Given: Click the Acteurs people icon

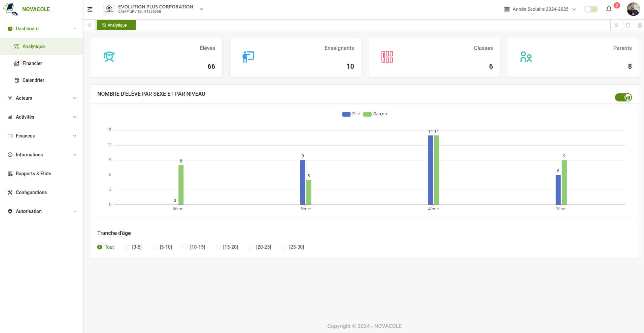Looking at the screenshot, I should tap(10, 98).
